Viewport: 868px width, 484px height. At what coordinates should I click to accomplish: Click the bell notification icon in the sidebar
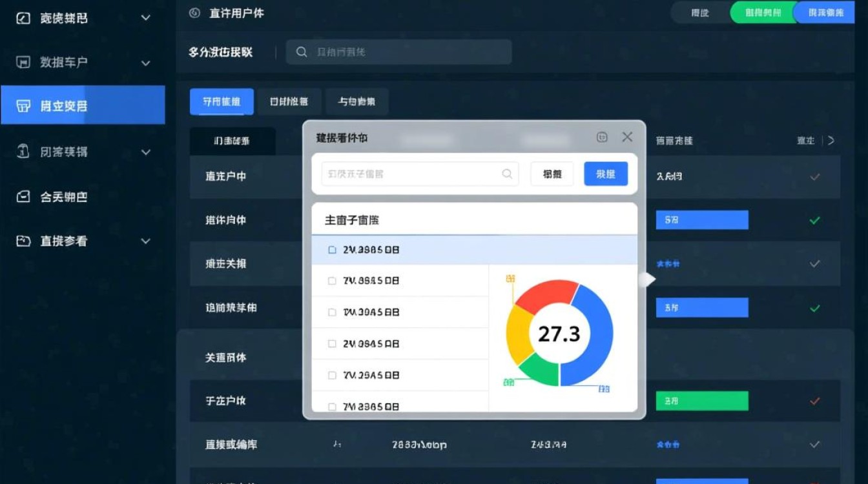click(23, 152)
